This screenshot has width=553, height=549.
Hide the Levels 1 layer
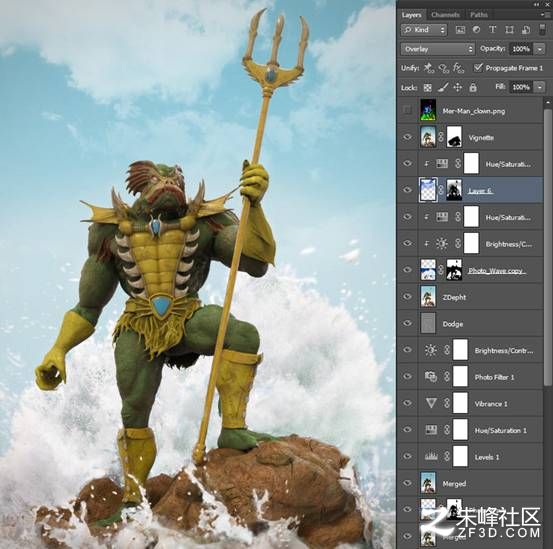coord(407,456)
